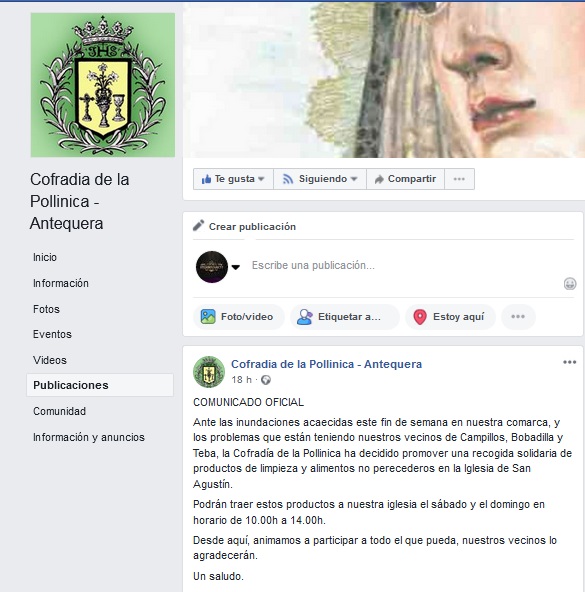Open the Eventos sidebar item
Screen dimensions: 585x592
click(52, 334)
